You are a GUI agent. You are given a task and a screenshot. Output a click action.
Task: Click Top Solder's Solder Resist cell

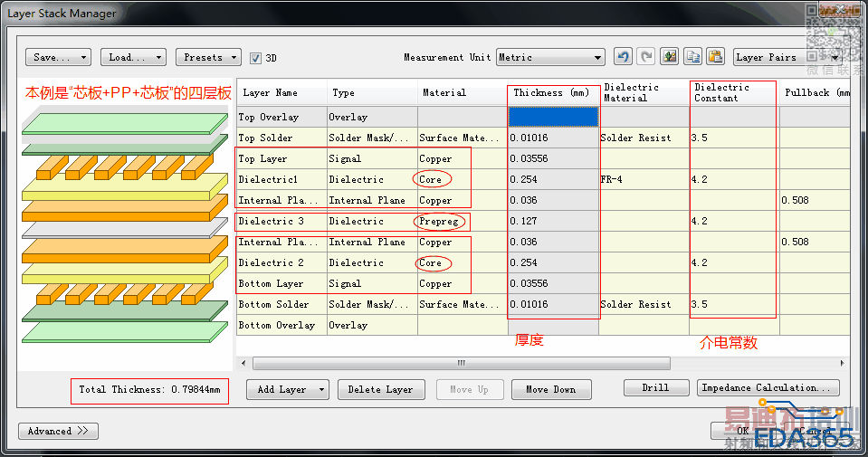[644, 138]
